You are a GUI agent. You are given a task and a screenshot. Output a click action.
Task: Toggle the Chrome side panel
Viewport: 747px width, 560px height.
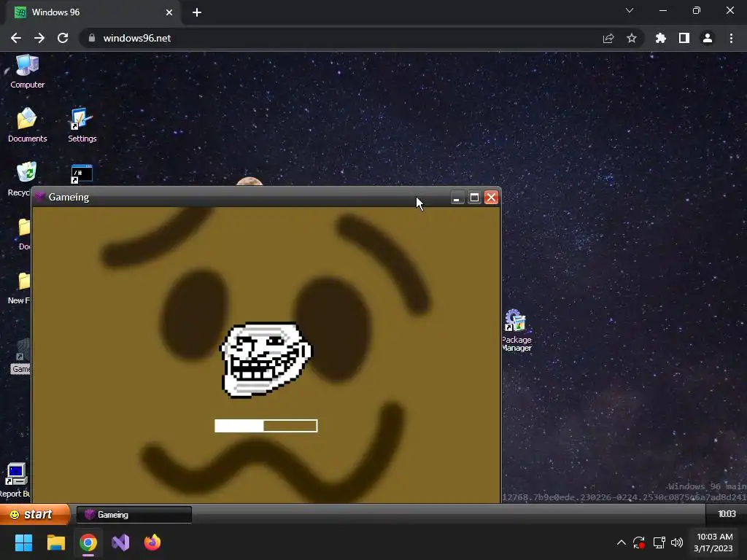point(684,38)
